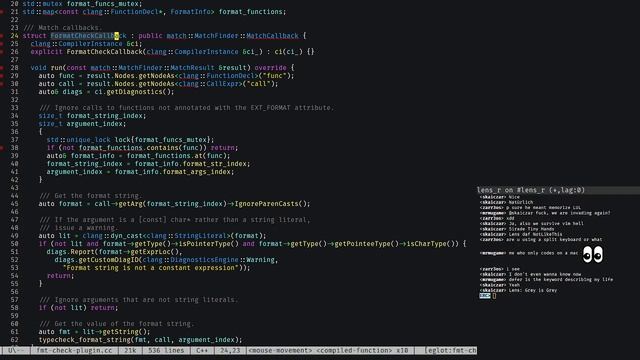Click the 'override' keyword on line 28

270,68
